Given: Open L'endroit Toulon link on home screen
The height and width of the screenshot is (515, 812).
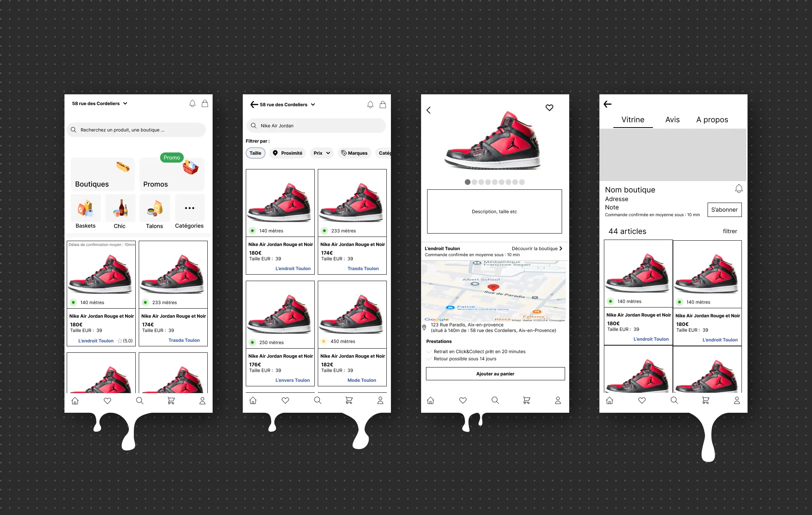Looking at the screenshot, I should click(x=96, y=341).
